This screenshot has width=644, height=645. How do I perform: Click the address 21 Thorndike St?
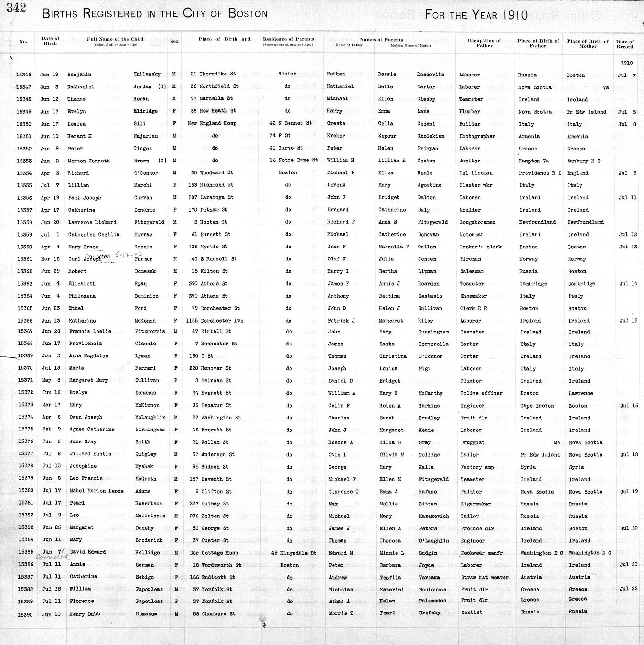coord(213,74)
